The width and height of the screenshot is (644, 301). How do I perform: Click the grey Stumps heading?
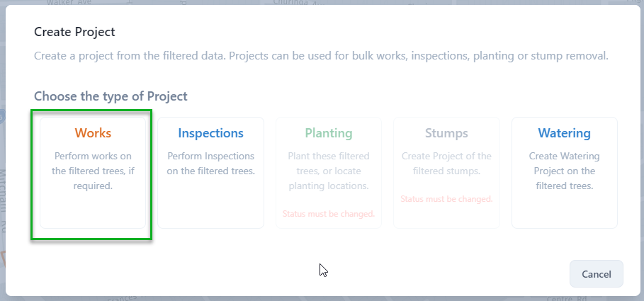click(446, 133)
